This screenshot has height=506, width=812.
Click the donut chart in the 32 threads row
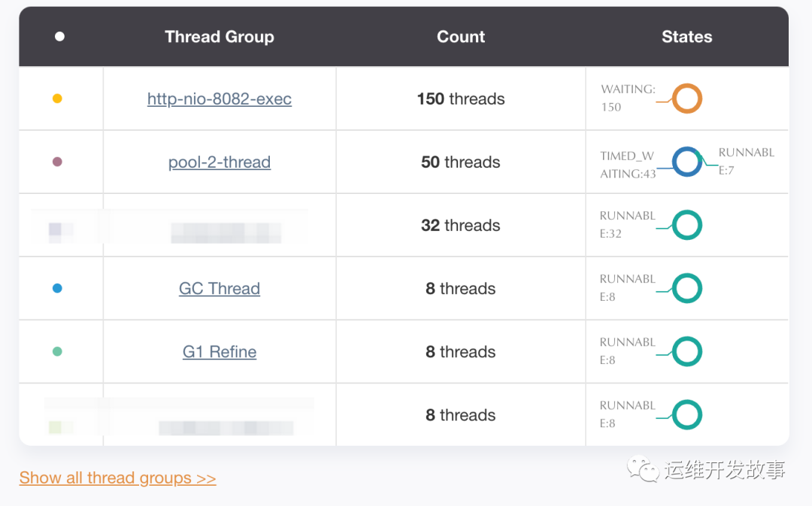686,225
